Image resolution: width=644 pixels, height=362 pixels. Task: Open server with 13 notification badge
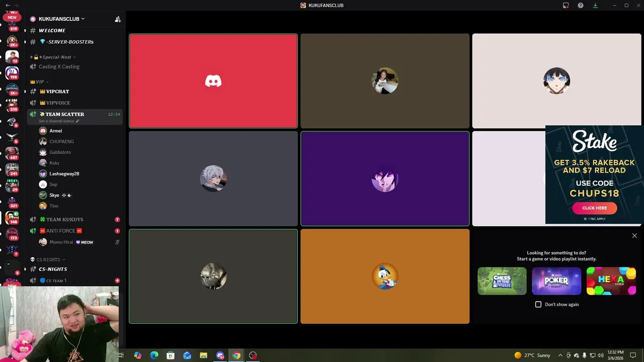point(12,56)
